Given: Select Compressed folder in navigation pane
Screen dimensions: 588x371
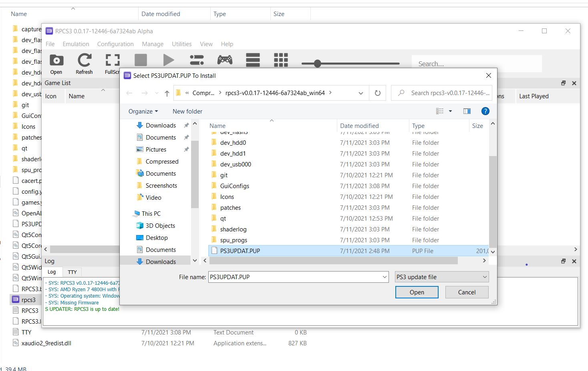Looking at the screenshot, I should tap(162, 161).
